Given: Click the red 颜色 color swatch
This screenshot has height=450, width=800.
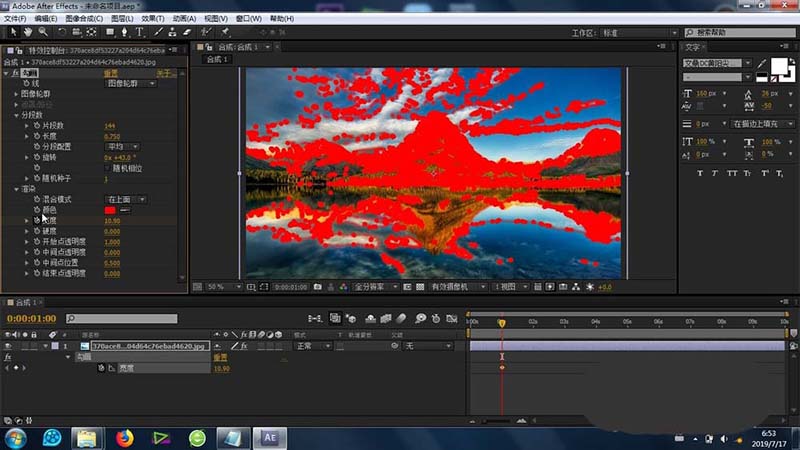Looking at the screenshot, I should (x=110, y=210).
